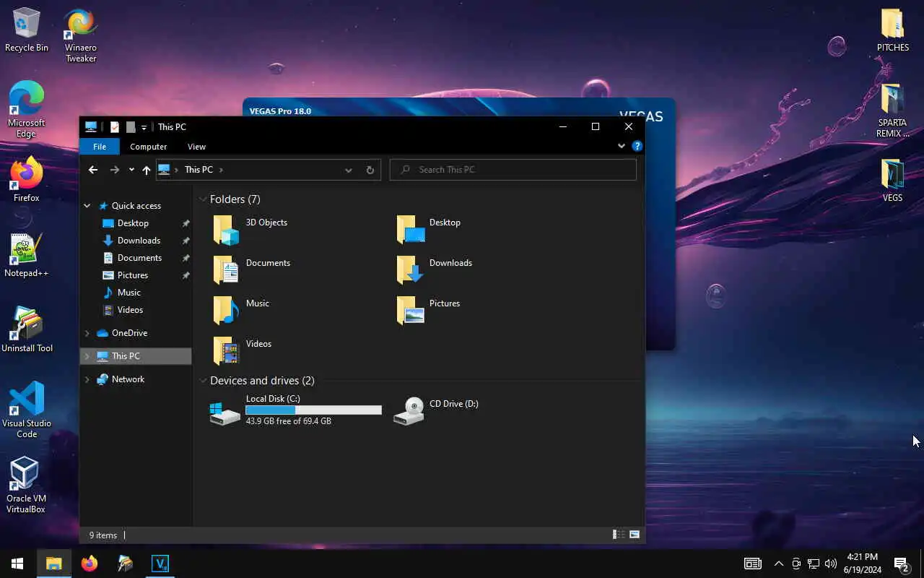The height and width of the screenshot is (578, 924).
Task: Open the volume control in tray
Action: [831, 564]
